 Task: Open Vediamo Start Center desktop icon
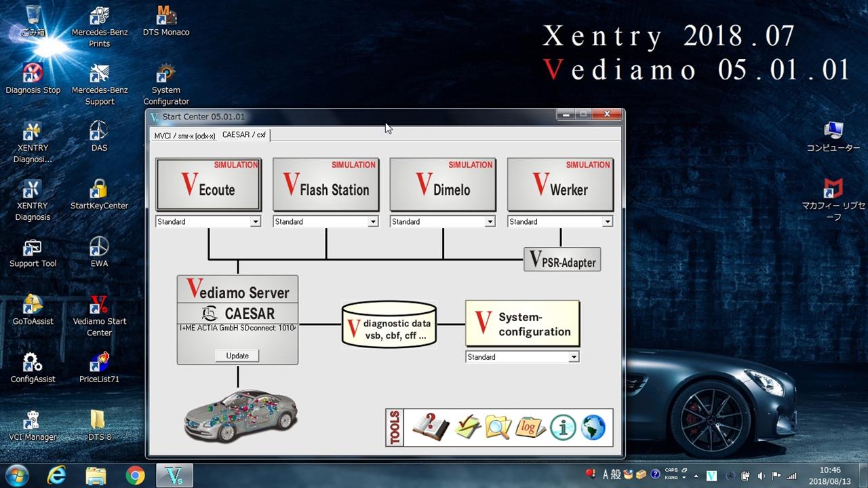(99, 316)
